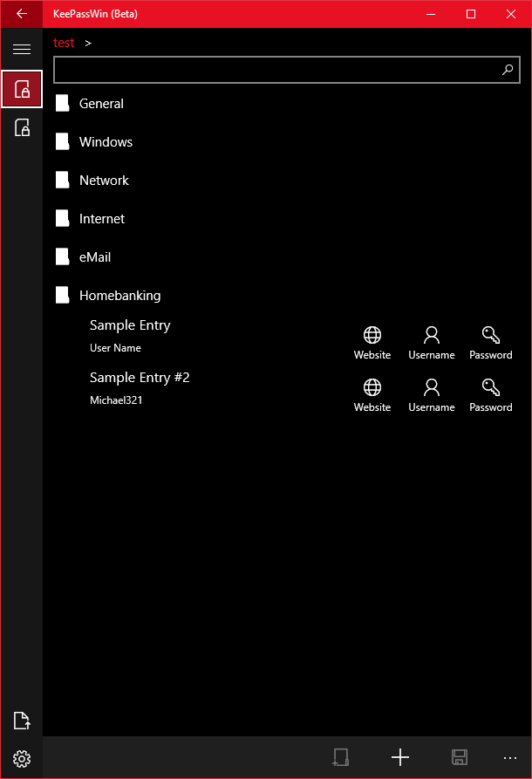Select the highlighted database lock icon in sidebar
The image size is (532, 779).
tap(21, 89)
